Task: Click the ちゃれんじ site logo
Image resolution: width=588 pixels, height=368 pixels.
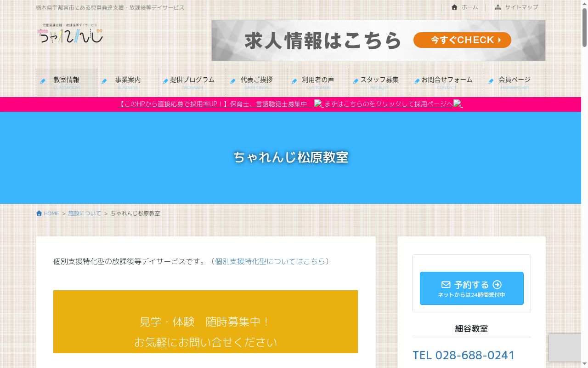Action: tap(70, 34)
